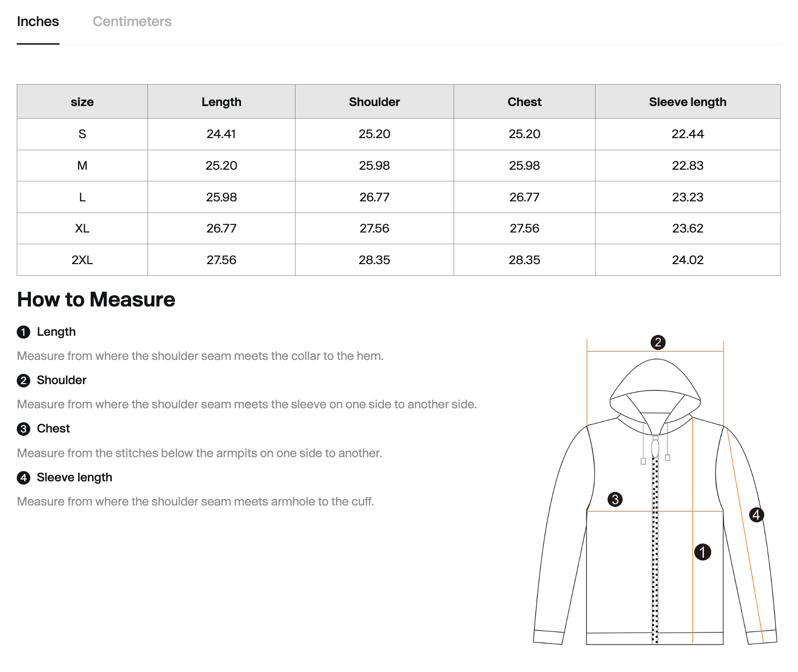Image resolution: width=798 pixels, height=672 pixels.
Task: Click the number 4 Sleeve length bullet icon
Action: [x=23, y=478]
